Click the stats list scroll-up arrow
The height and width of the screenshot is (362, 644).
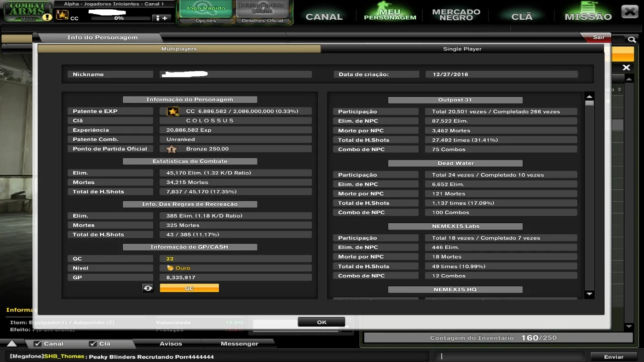click(x=589, y=96)
